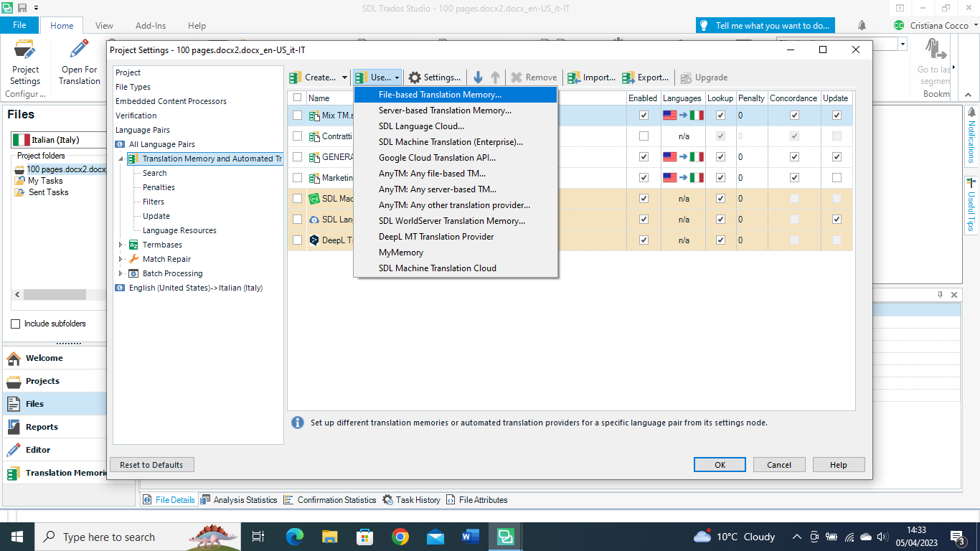Select File-based Translation Memory menu item
The height and width of the screenshot is (551, 980).
(440, 95)
